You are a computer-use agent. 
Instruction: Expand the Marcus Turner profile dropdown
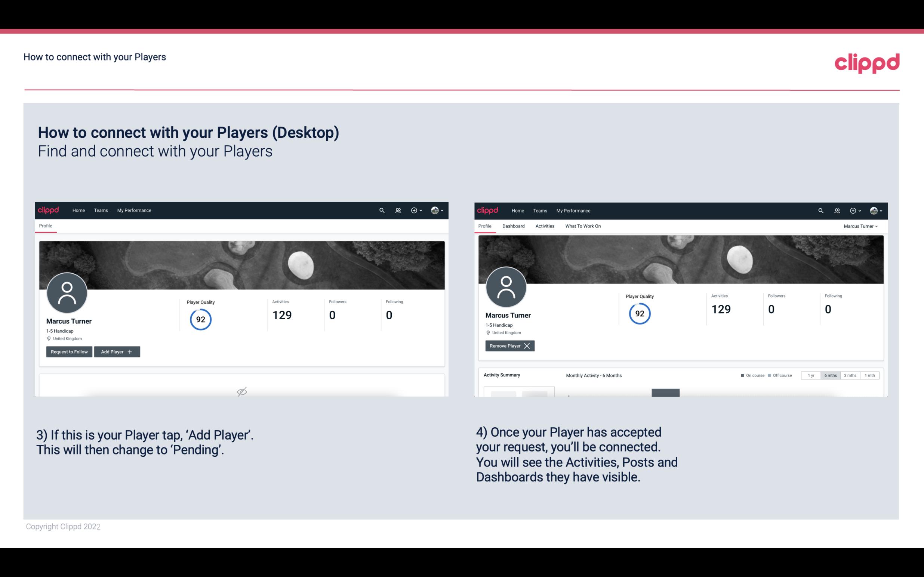click(862, 226)
